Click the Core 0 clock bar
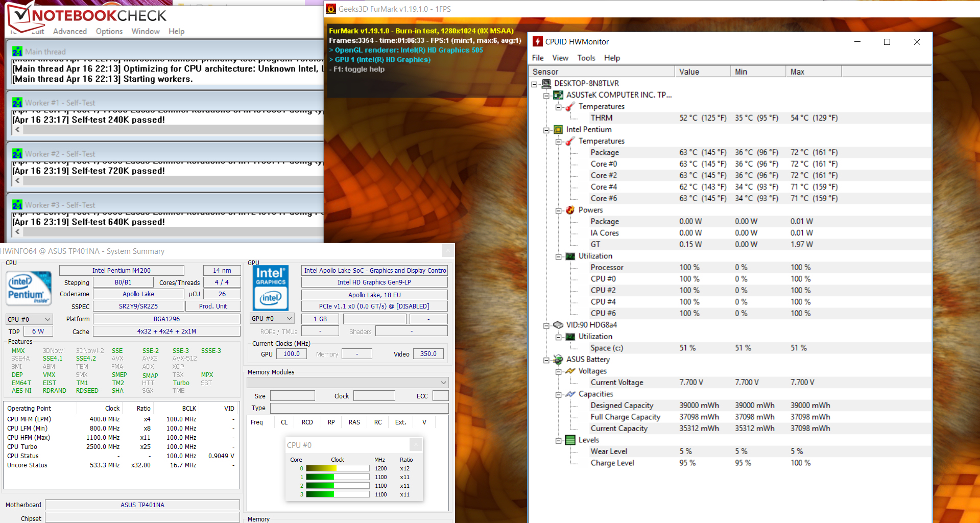980x523 pixels. [338, 468]
